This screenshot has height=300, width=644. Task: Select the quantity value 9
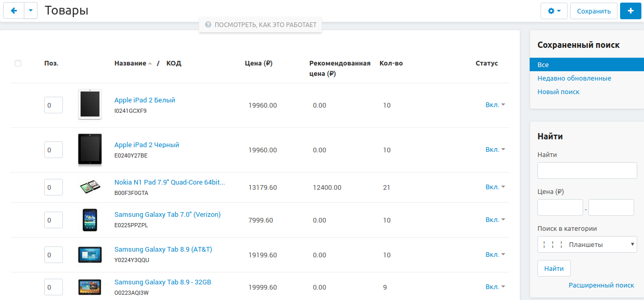[385, 288]
